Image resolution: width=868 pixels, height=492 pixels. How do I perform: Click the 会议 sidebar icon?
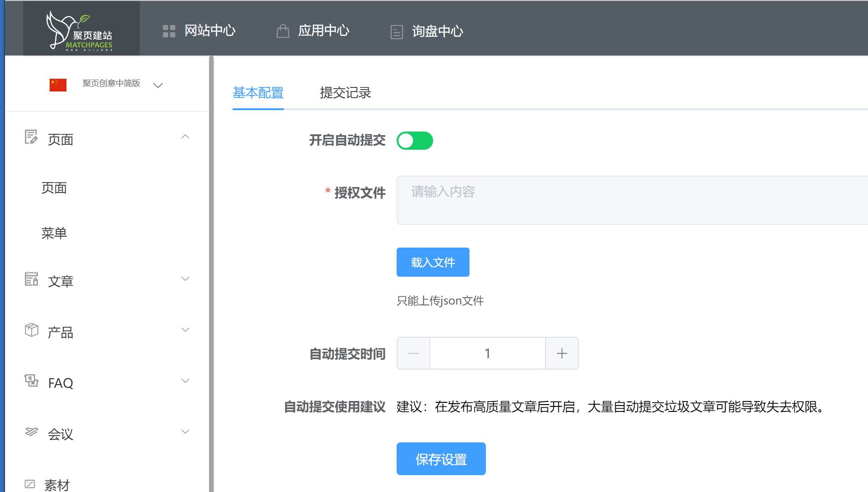click(x=31, y=431)
